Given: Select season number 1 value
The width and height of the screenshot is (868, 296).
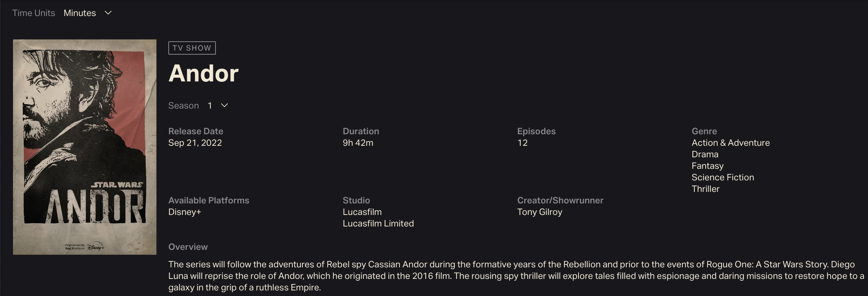Looking at the screenshot, I should tap(210, 106).
